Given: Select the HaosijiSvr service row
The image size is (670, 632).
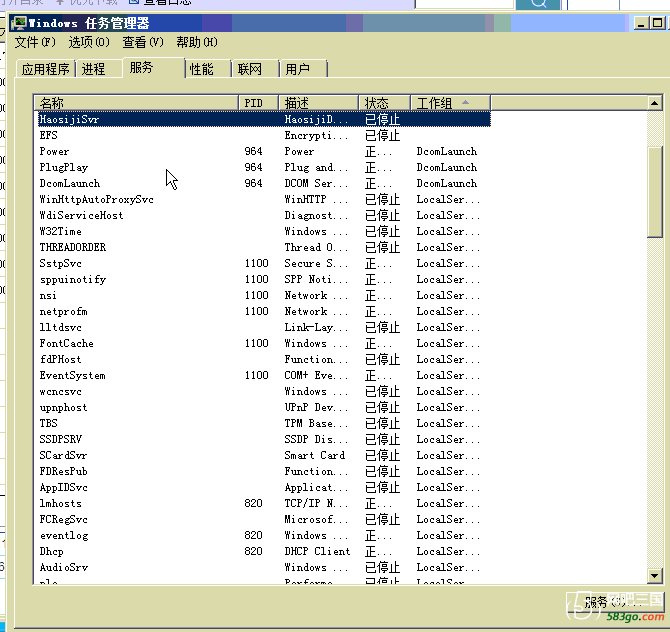Looking at the screenshot, I should 264,119.
